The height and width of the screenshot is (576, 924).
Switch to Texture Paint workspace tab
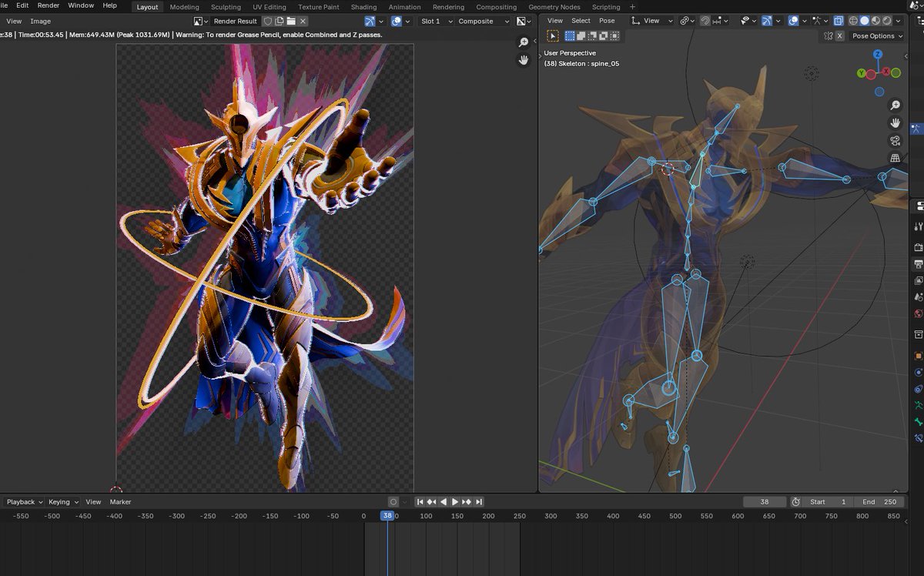click(x=318, y=7)
